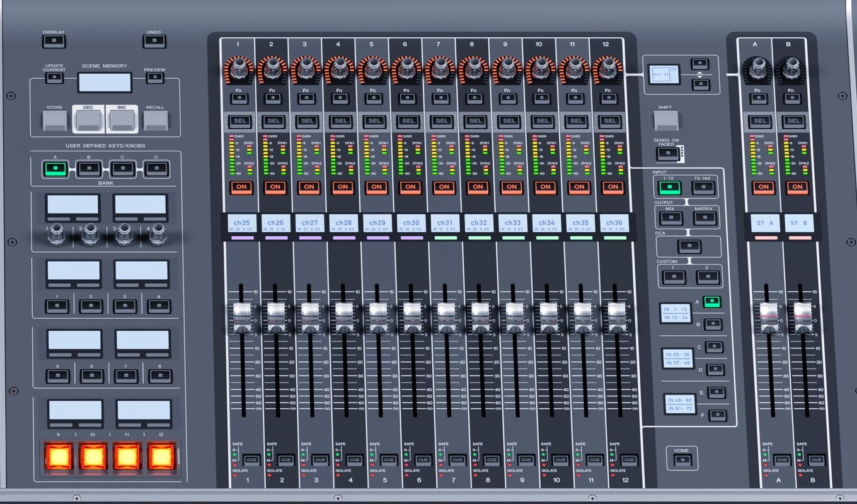
Task: Click the UNDO key
Action: point(154,42)
